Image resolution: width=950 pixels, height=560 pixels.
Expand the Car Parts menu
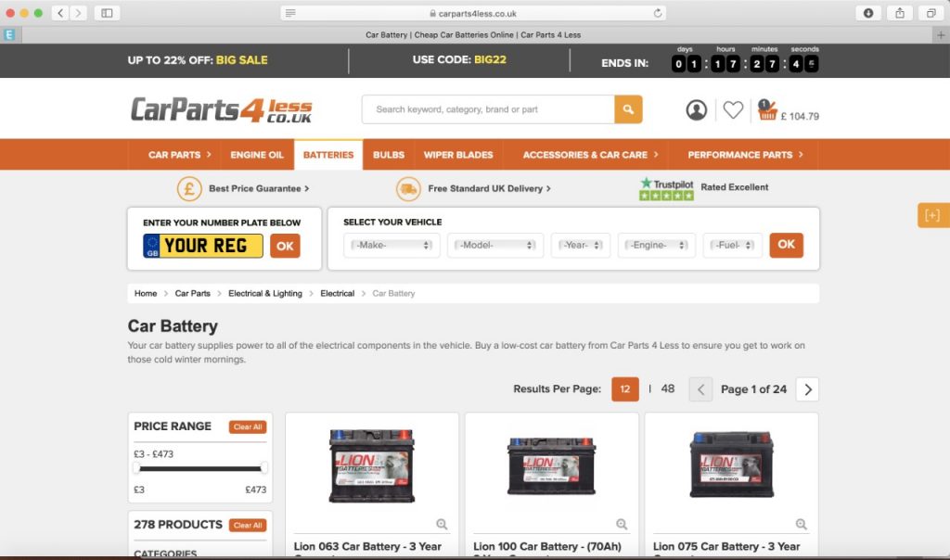pyautogui.click(x=179, y=155)
